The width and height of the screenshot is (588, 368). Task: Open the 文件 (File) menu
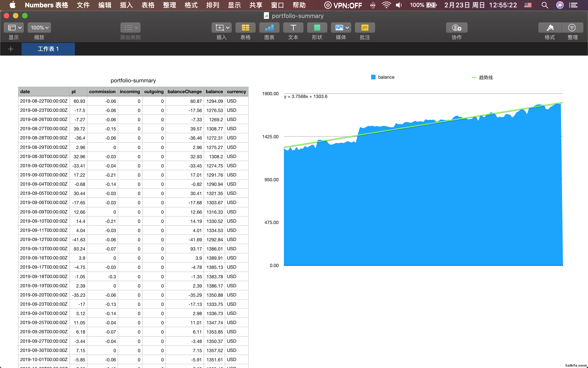83,5
